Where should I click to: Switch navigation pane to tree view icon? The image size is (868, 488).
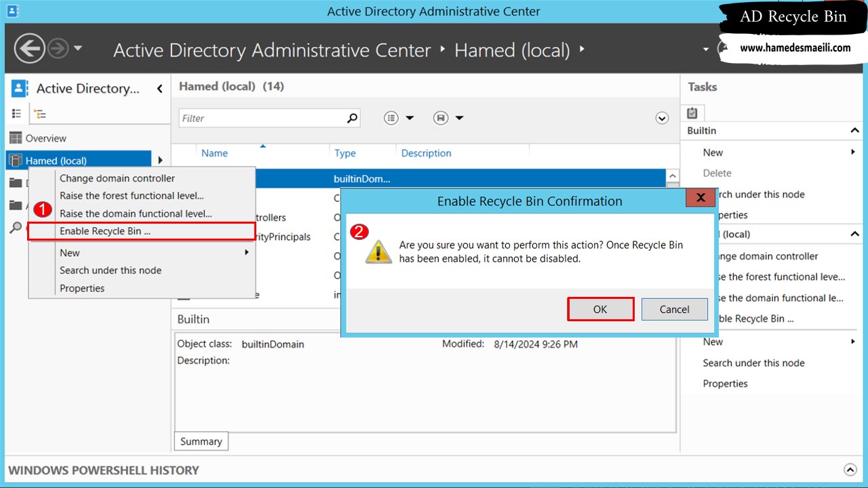39,114
